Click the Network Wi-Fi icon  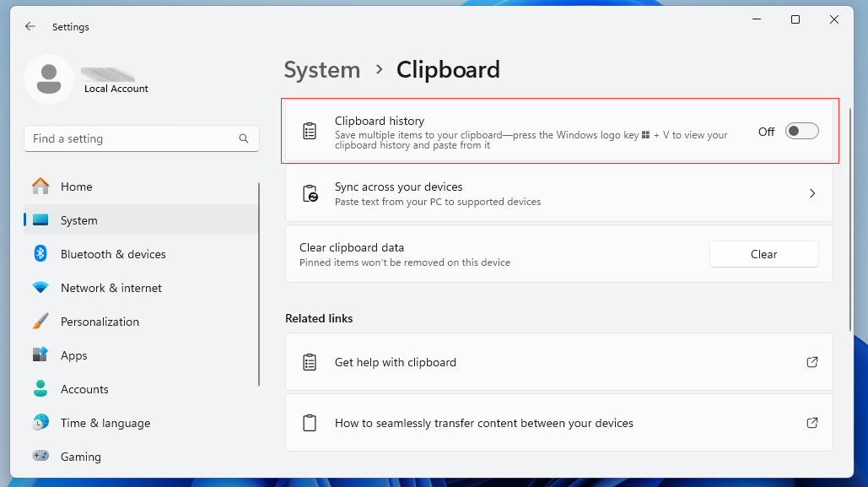[40, 288]
